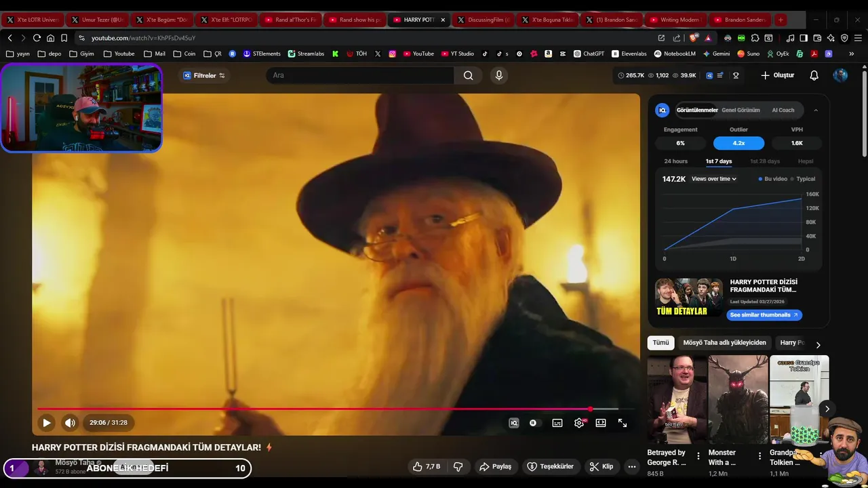
Task: Go back in browser history
Action: [9, 38]
